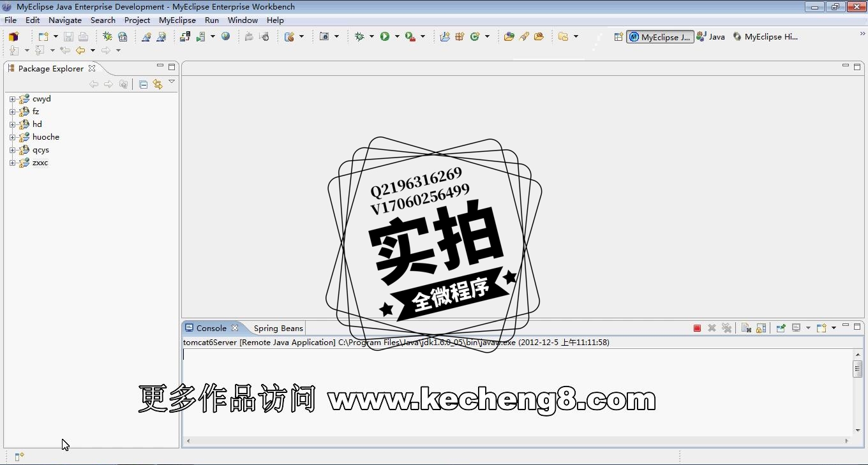Select the huoche project label
This screenshot has height=465, width=868.
tap(46, 137)
